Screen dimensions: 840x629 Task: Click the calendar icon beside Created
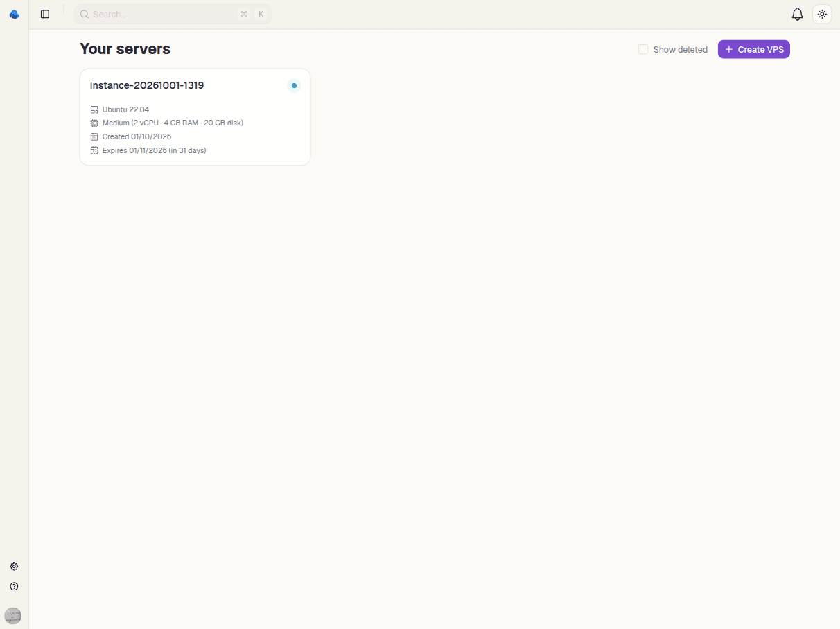(94, 136)
